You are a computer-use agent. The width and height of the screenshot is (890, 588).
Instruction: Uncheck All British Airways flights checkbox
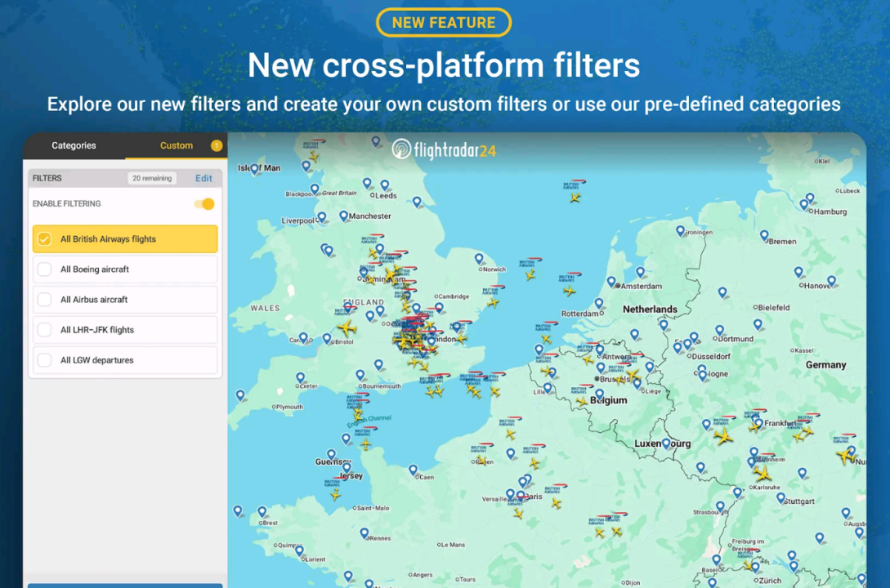[44, 239]
